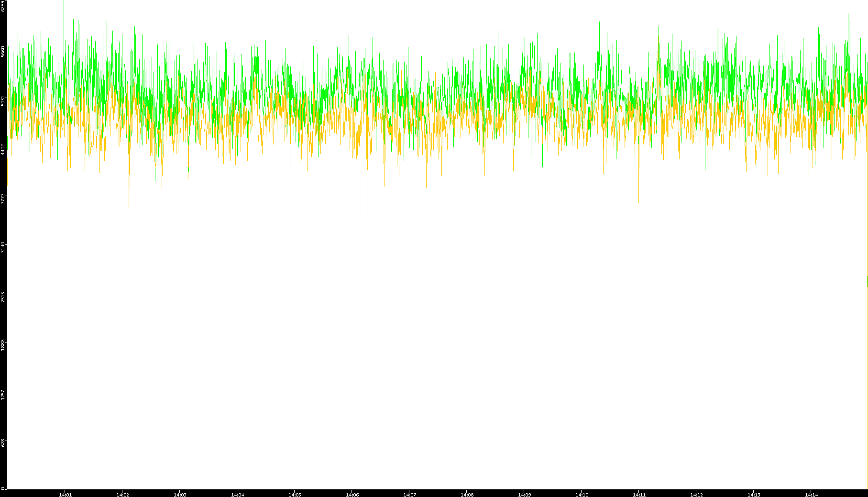Click the 6289 value axis label
This screenshot has width=868, height=497.
click(3, 6)
